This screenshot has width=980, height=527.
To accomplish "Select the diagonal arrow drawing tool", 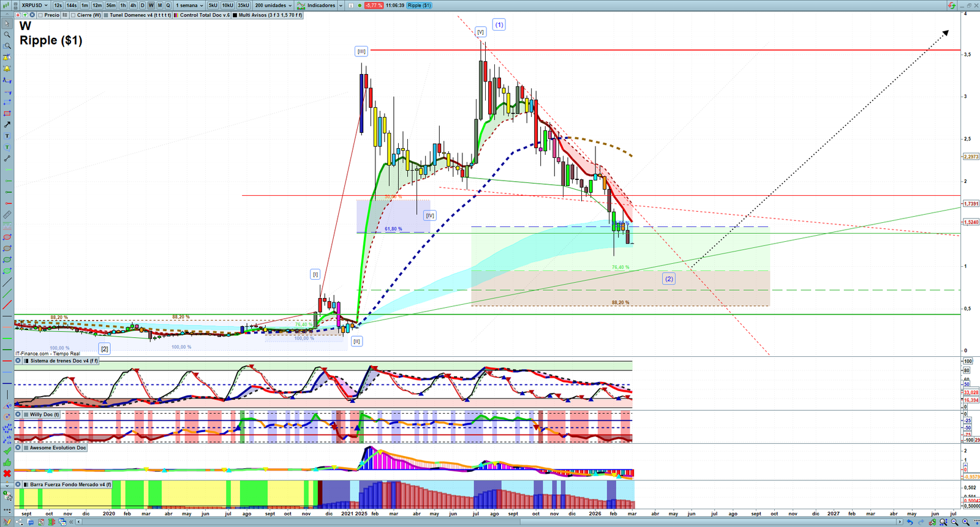I will tap(7, 124).
